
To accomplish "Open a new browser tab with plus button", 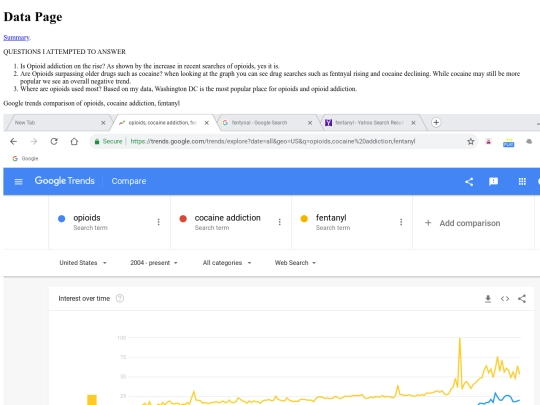I will tap(436, 122).
